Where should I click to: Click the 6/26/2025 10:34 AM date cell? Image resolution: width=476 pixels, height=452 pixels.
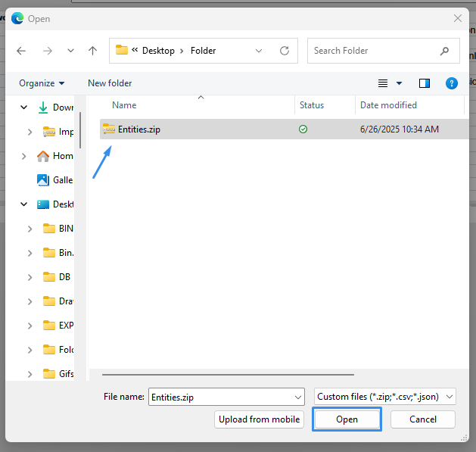(400, 129)
